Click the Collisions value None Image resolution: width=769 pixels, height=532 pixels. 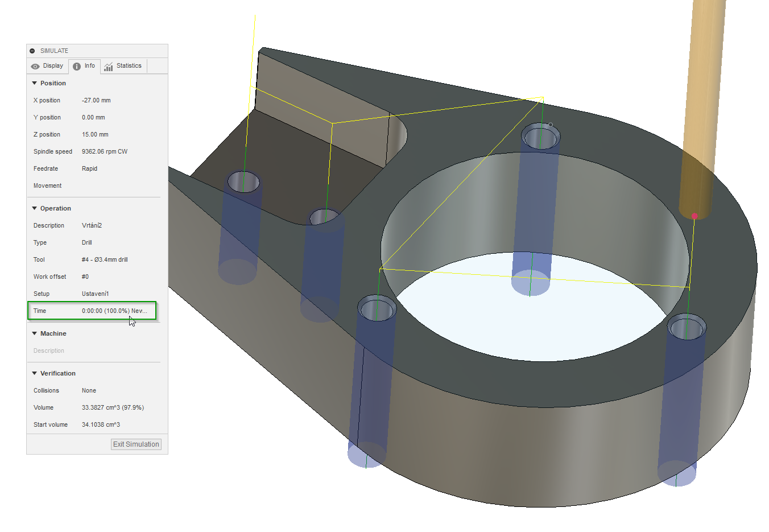(x=89, y=390)
